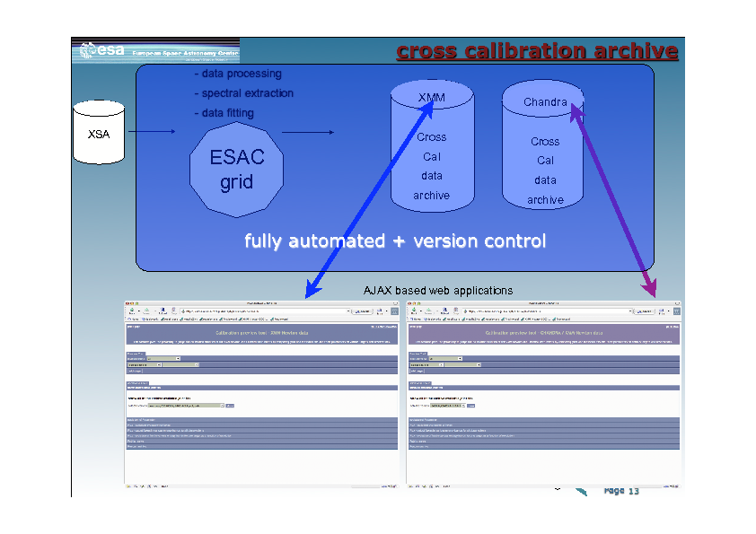This screenshot has width=756, height=534.
Task: Click the Stop icon in the left browser
Action: pos(173,311)
